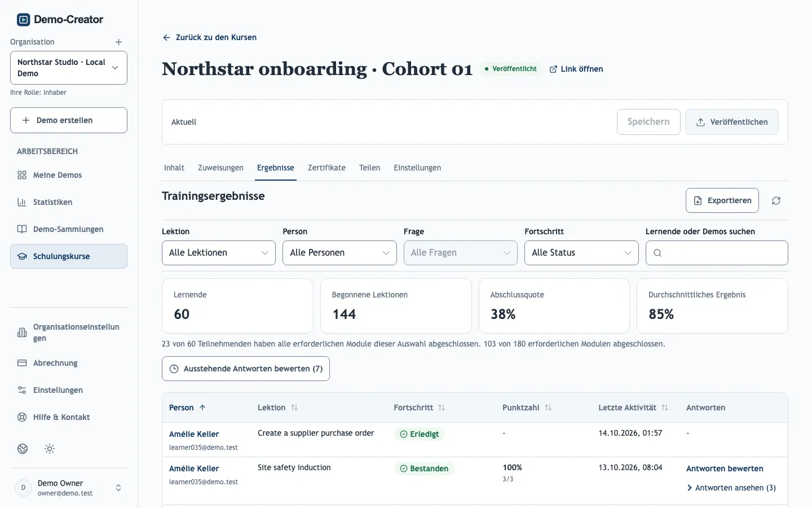Add organisation with the plus icon
Screen dimensions: 812x508
click(x=118, y=42)
